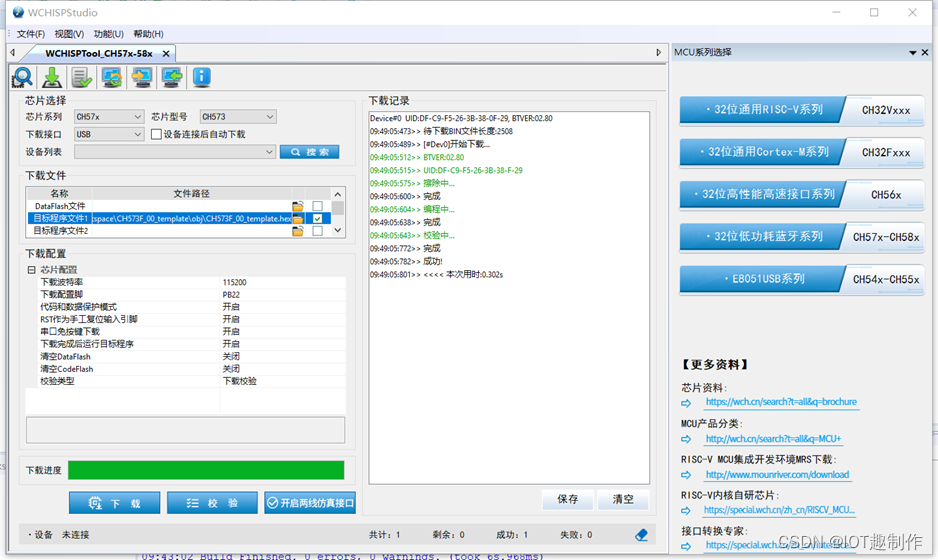Click the monitor with green arrow icon
This screenshot has height=560, width=938.
pos(172,77)
